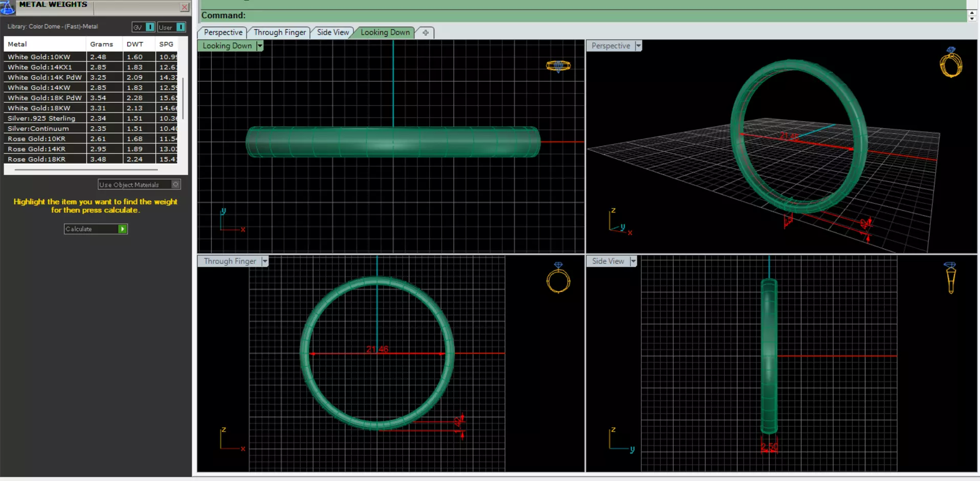This screenshot has height=481, width=980.
Task: Click the ring icon in Looking Down viewport
Action: 558,66
